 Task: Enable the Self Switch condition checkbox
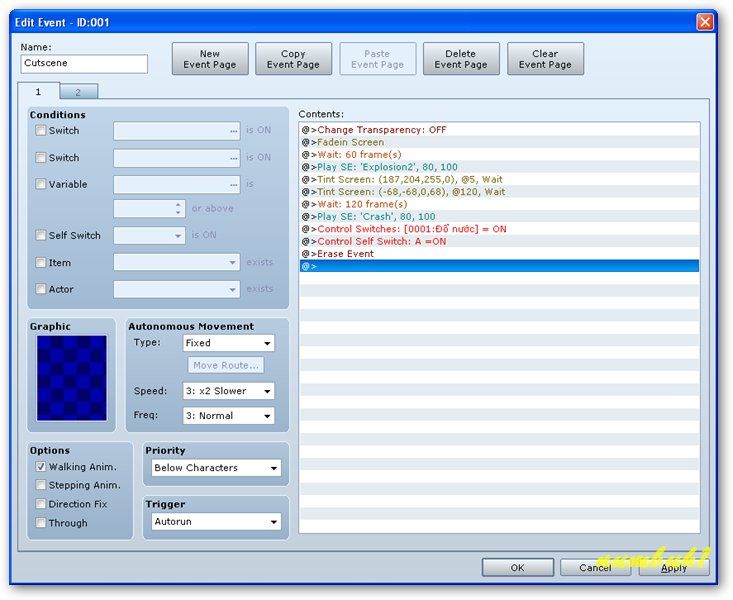pos(41,235)
